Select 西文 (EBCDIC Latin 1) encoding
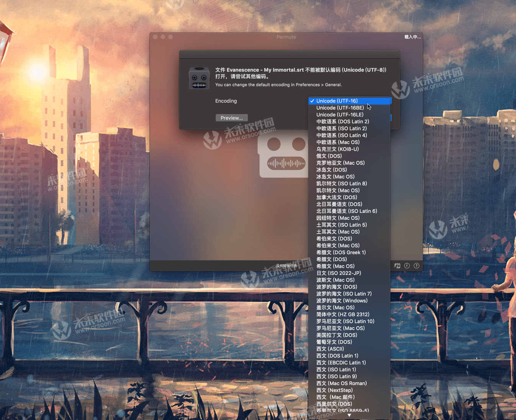The width and height of the screenshot is (516, 420). (x=349, y=363)
